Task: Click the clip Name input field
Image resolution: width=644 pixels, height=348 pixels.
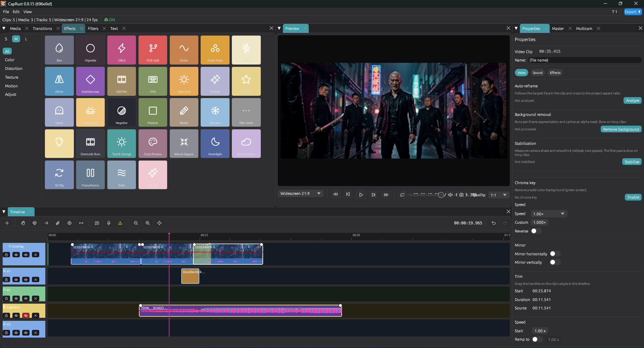Action: pyautogui.click(x=585, y=60)
